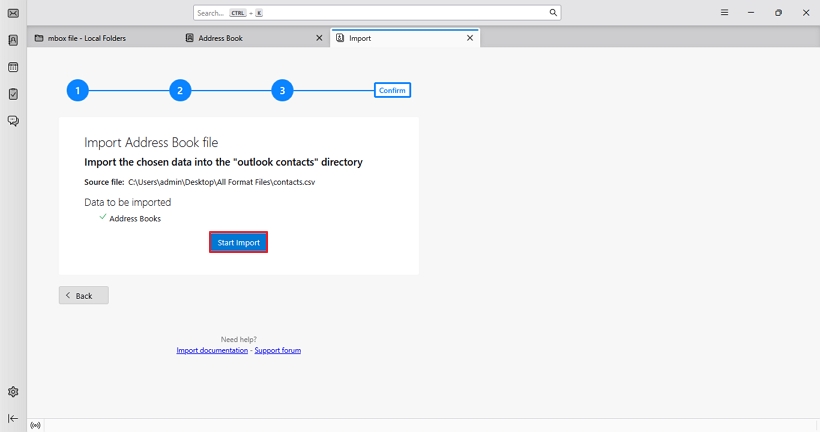
Task: Go to import step 1
Action: pos(77,90)
